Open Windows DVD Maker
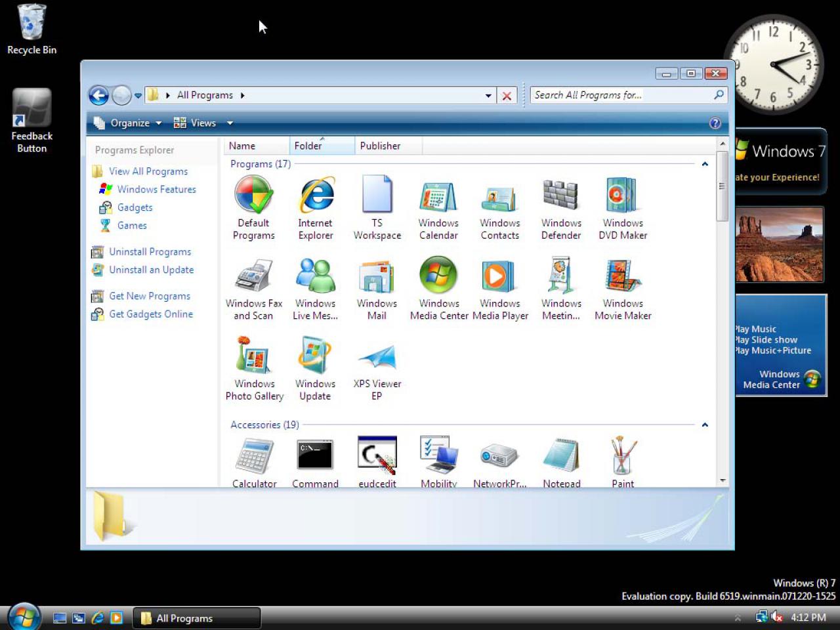The height and width of the screenshot is (630, 840). [x=623, y=207]
